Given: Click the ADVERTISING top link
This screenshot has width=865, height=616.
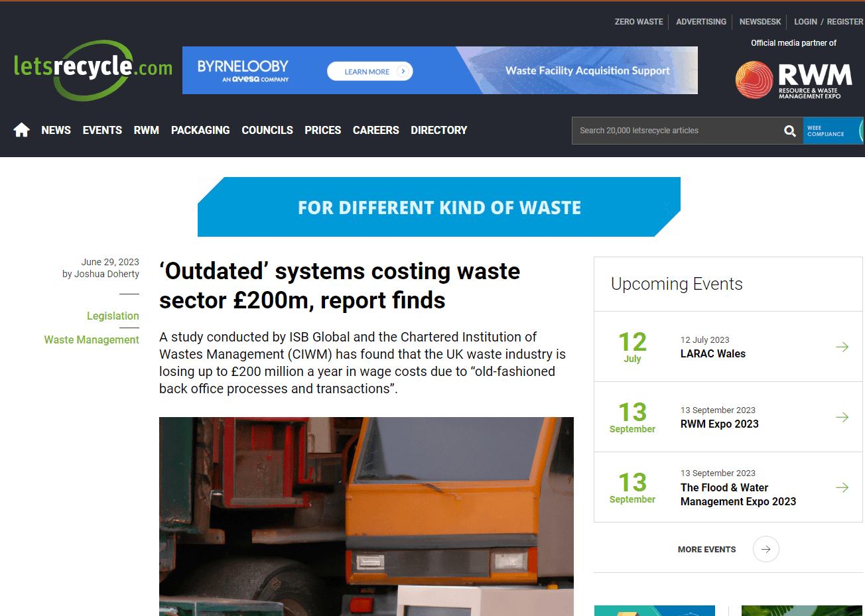Looking at the screenshot, I should click(x=701, y=22).
